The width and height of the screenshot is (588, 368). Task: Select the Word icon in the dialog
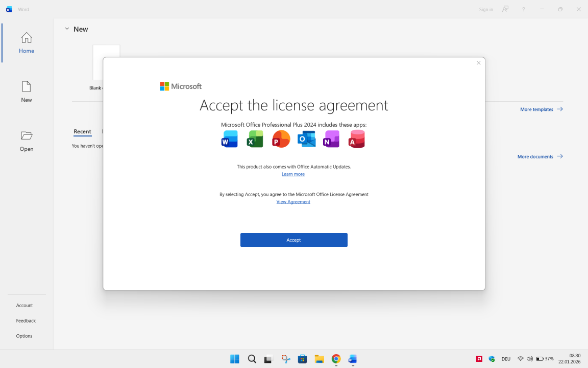229,139
